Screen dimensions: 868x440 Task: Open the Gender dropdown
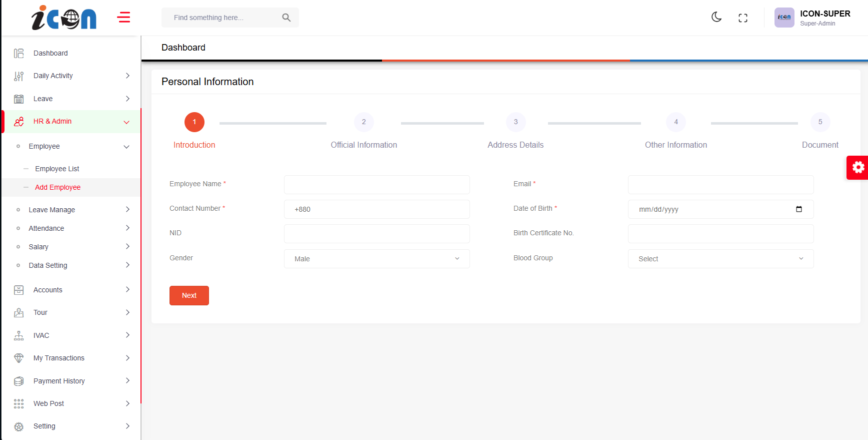click(376, 259)
